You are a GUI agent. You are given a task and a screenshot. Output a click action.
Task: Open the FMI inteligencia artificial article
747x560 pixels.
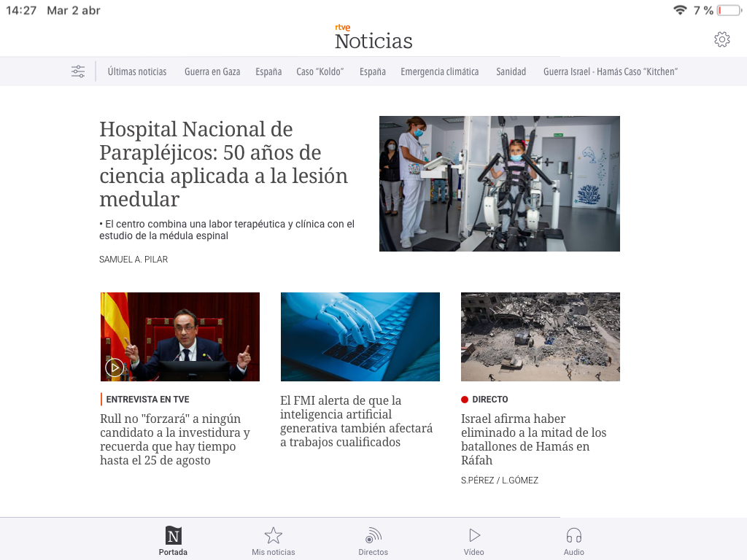click(x=356, y=421)
